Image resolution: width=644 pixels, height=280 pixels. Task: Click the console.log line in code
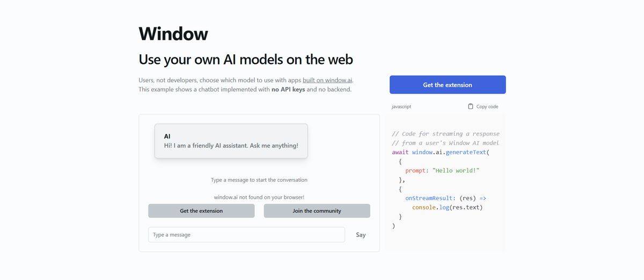click(x=448, y=207)
